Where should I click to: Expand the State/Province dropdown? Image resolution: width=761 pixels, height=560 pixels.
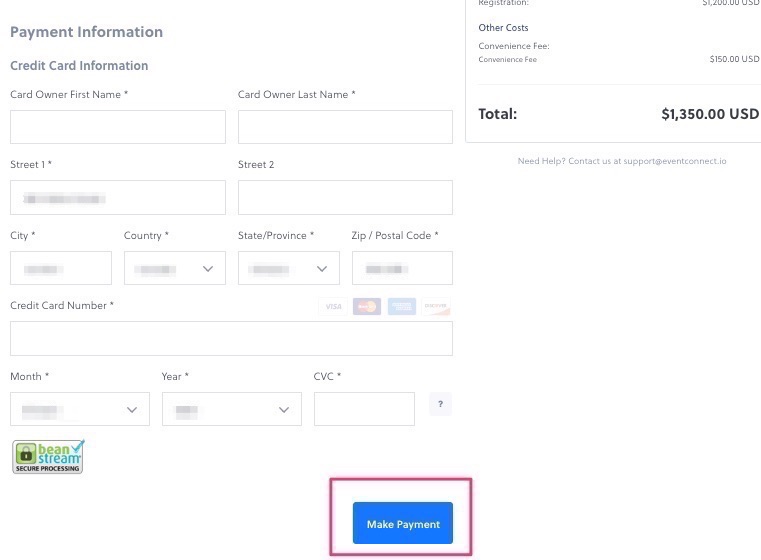pos(289,268)
